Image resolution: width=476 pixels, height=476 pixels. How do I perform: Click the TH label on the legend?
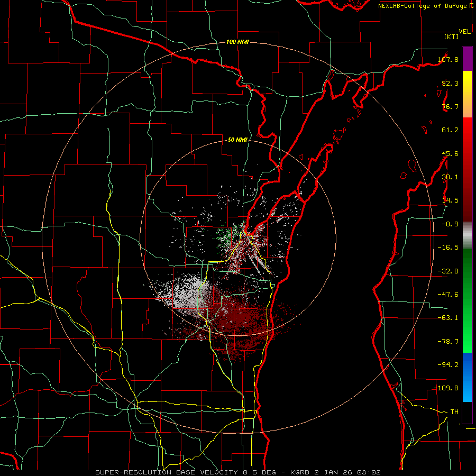coord(454,412)
